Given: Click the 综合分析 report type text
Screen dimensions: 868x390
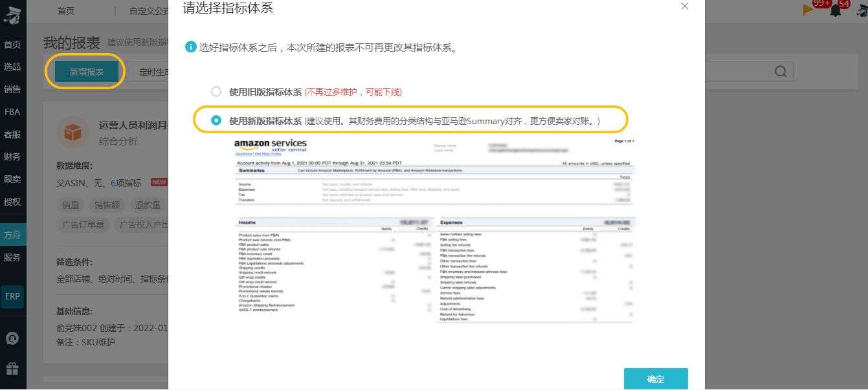Looking at the screenshot, I should click(118, 140).
